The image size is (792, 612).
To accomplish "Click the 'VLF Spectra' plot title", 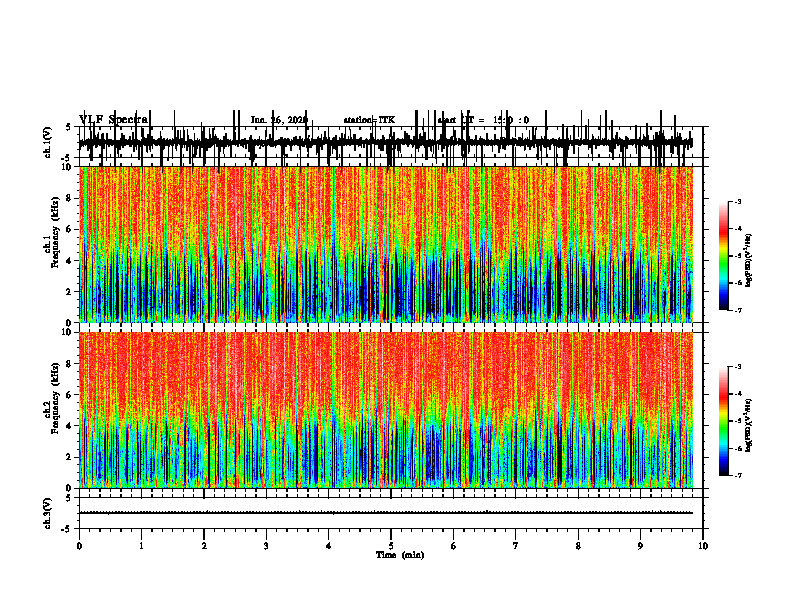I will pyautogui.click(x=114, y=120).
